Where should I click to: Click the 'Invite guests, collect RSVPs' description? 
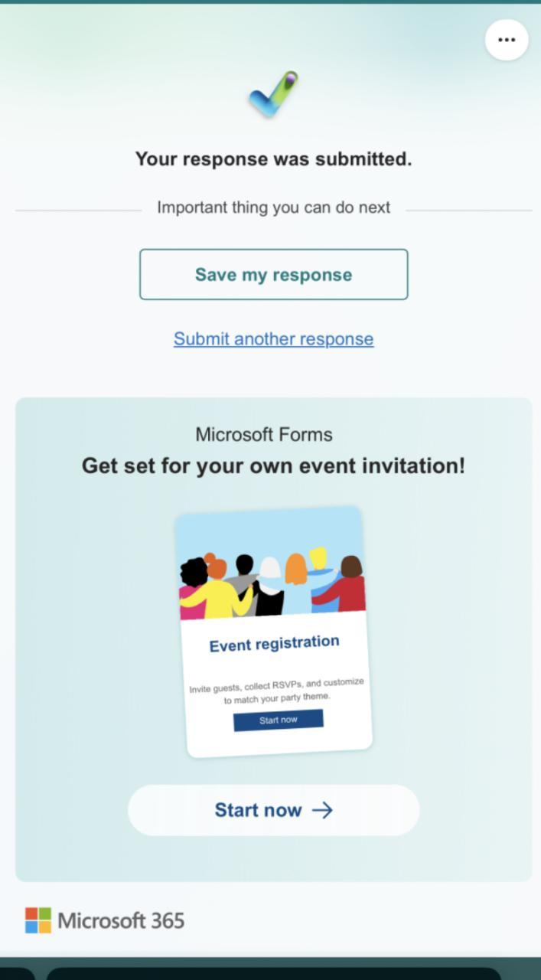coord(276,690)
